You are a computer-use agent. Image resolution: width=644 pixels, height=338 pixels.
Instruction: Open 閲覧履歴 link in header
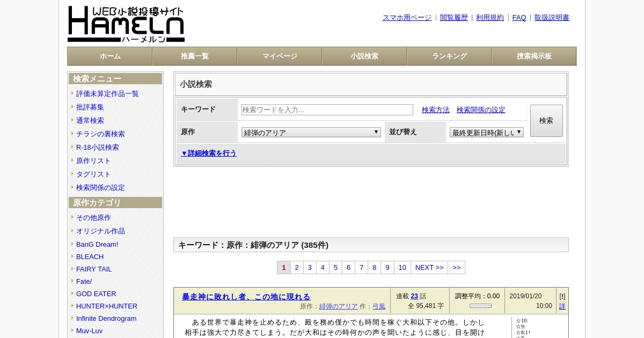pos(454,17)
